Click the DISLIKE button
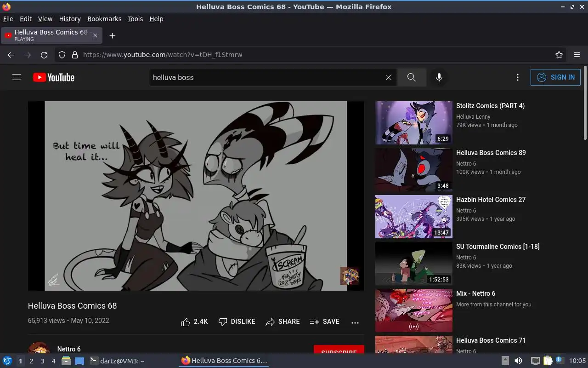This screenshot has width=588, height=368. point(237,322)
